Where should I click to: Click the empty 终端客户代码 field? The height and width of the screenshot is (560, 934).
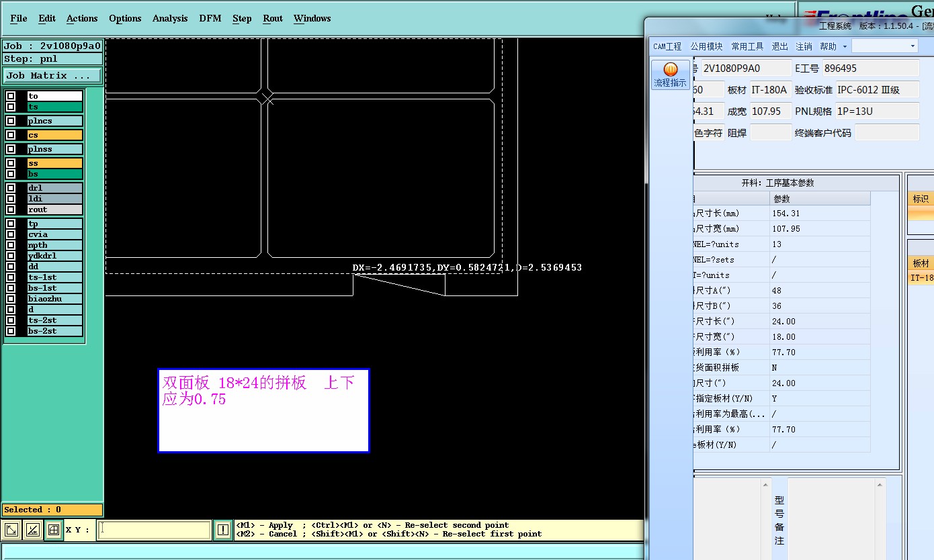[887, 132]
